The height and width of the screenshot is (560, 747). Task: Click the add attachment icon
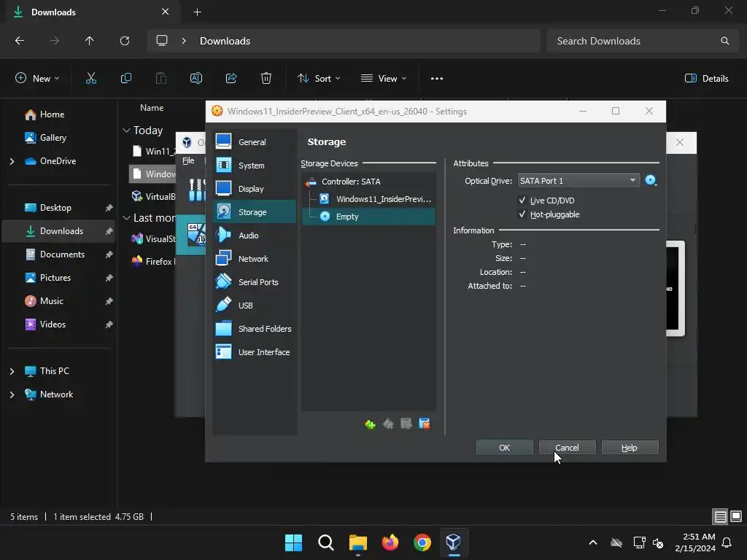(406, 424)
